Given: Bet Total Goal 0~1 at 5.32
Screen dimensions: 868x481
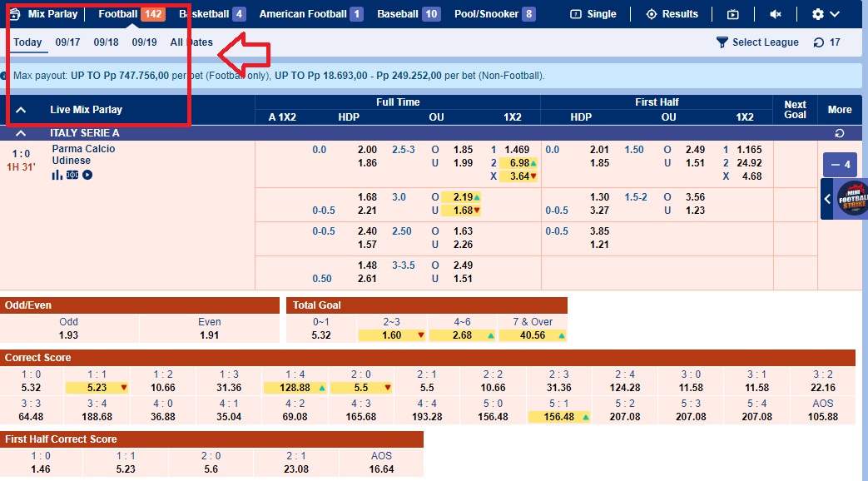Looking at the screenshot, I should point(321,335).
